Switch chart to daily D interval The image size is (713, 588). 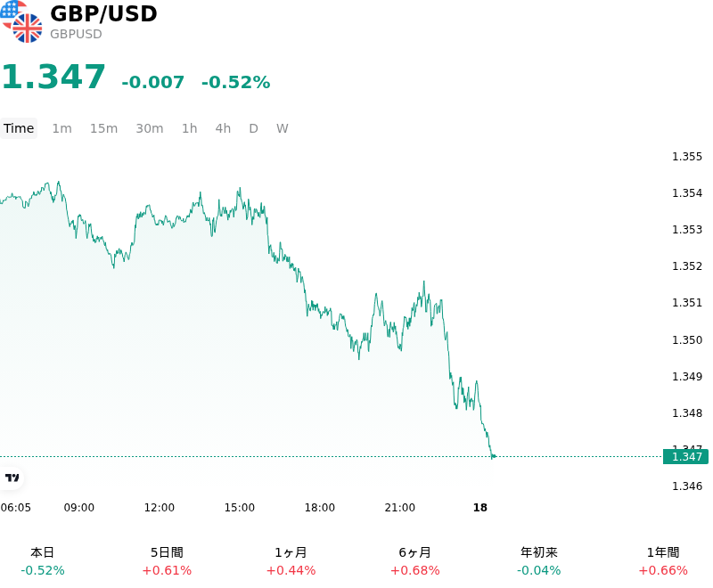[x=253, y=128]
